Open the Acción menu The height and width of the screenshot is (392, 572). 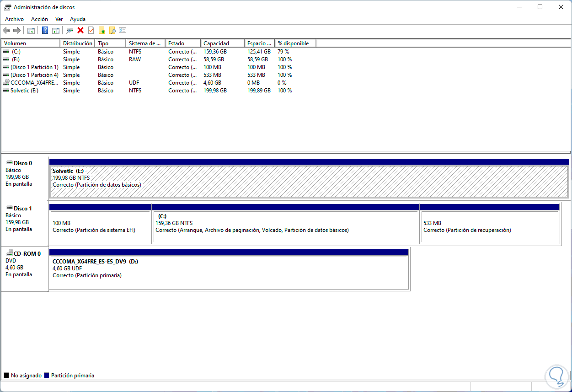[39, 19]
